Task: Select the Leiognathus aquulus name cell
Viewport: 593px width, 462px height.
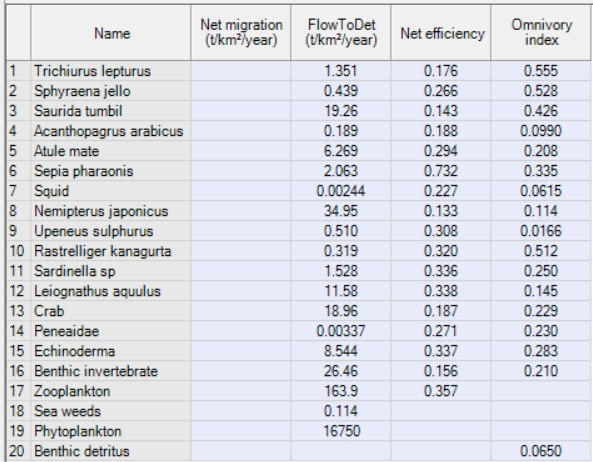Action: [111, 291]
